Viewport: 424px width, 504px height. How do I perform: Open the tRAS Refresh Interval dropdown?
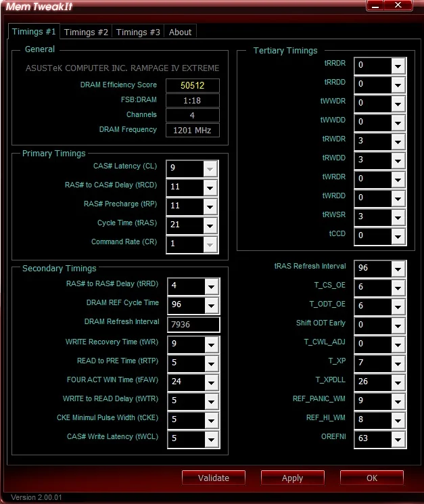pos(398,269)
